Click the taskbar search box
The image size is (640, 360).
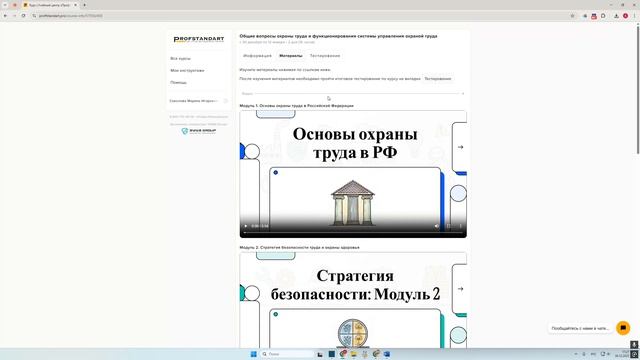click(x=287, y=354)
